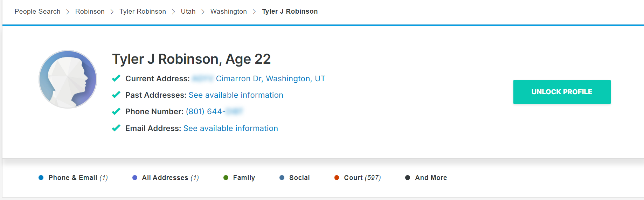
Task: Open the (801) 644 phone number link
Action: coord(214,111)
